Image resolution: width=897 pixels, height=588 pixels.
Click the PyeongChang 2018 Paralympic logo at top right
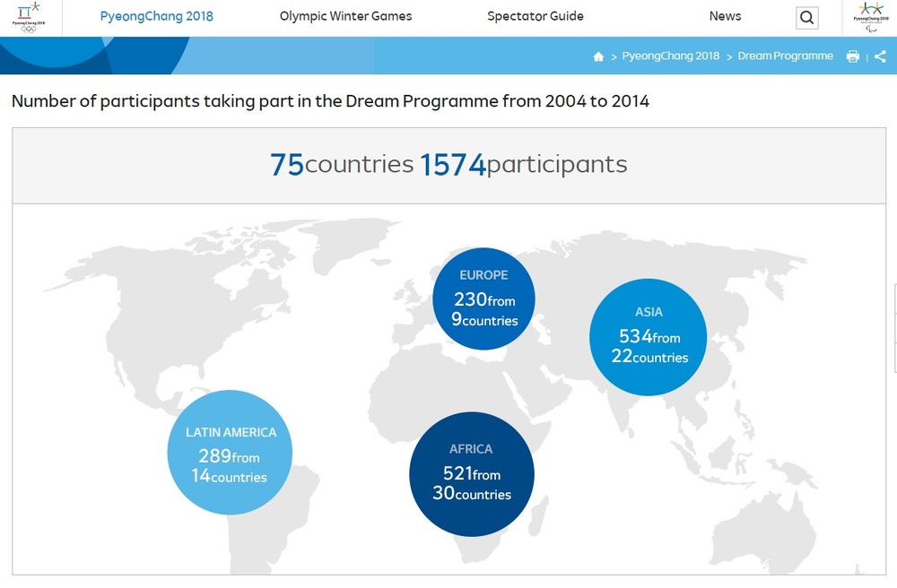point(870,17)
